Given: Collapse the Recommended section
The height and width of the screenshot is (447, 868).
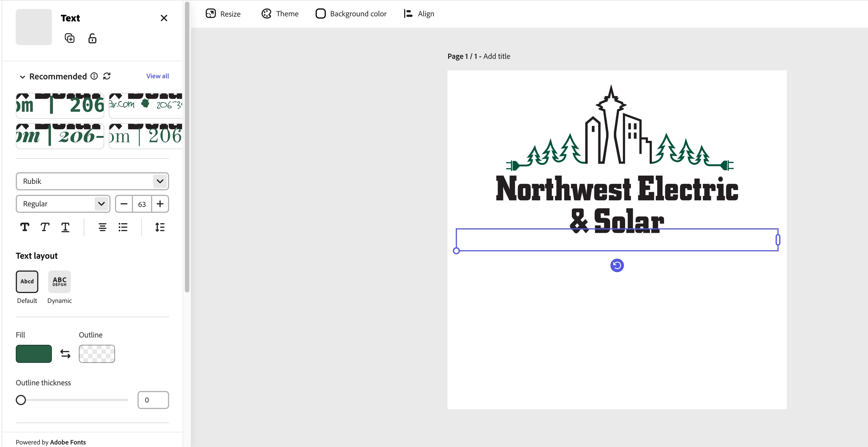Looking at the screenshot, I should pos(22,77).
